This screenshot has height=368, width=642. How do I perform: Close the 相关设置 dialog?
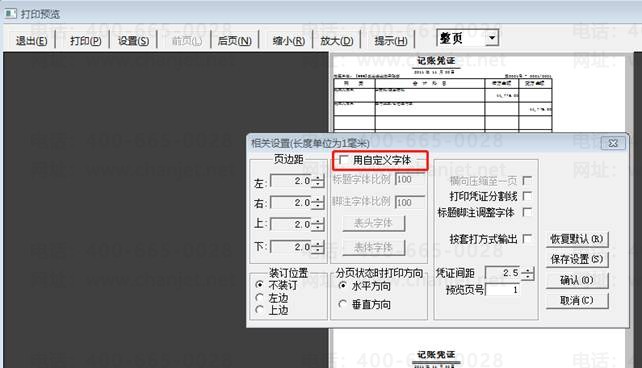[613, 143]
